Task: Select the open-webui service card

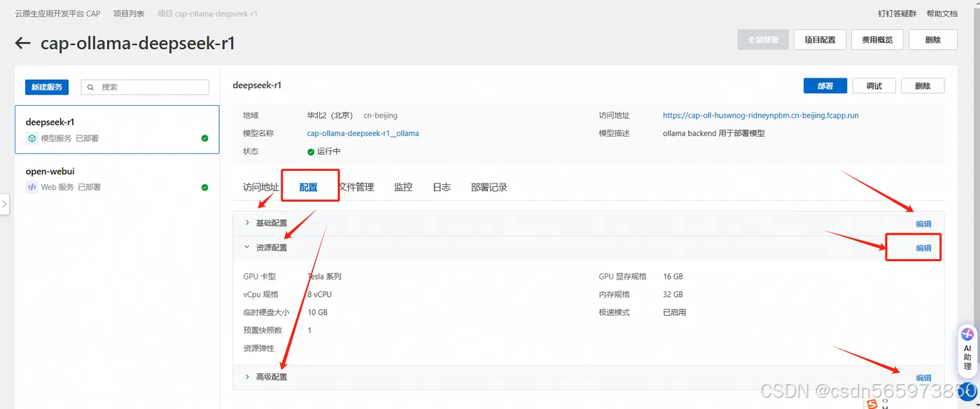Action: click(117, 179)
